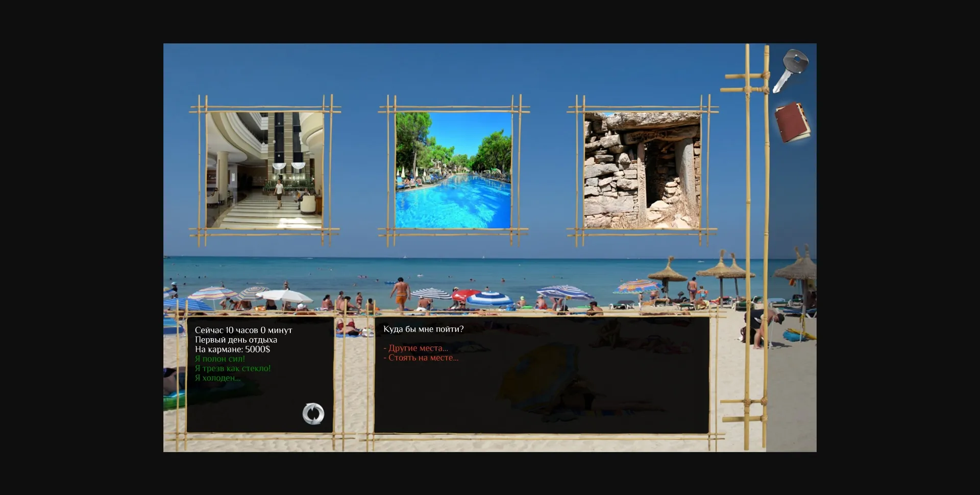The image size is (980, 495).
Task: Click the "Я полон сил!" energy status
Action: point(219,359)
